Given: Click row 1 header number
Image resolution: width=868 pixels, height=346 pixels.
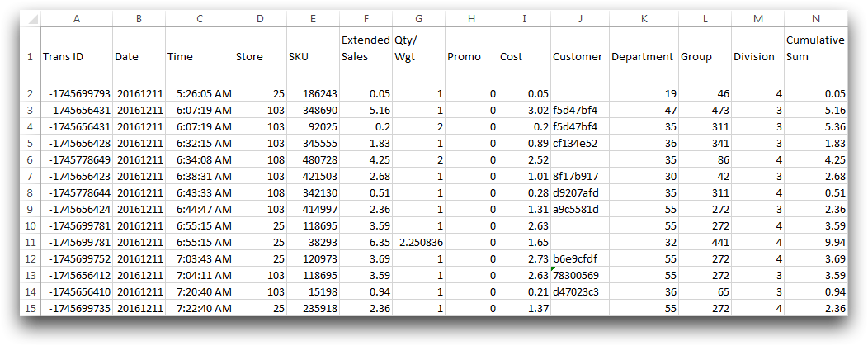Looking at the screenshot, I should pyautogui.click(x=30, y=56).
